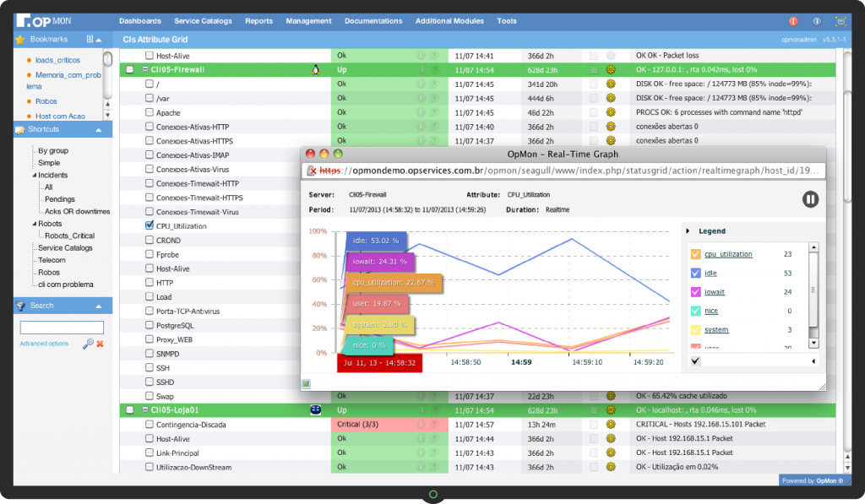The image size is (865, 504).
Task: Click the insecure HTTPS lock icon in address bar
Action: click(x=312, y=171)
